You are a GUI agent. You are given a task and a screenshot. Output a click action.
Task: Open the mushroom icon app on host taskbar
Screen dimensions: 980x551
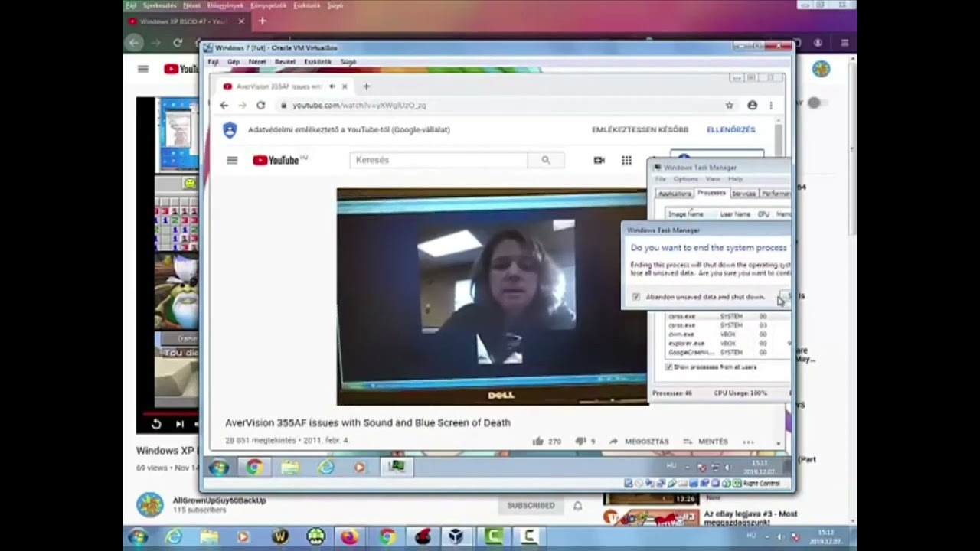315,537
